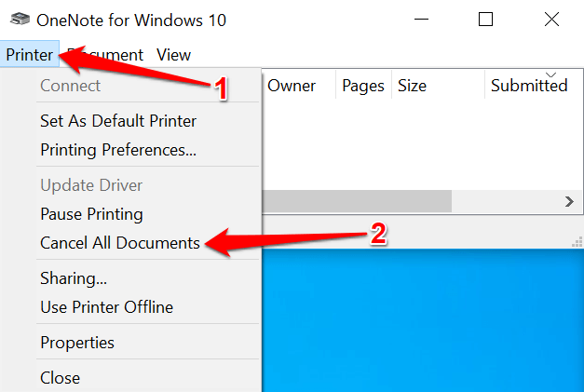This screenshot has height=392, width=584.
Task: Open the View menu
Action: pos(174,55)
